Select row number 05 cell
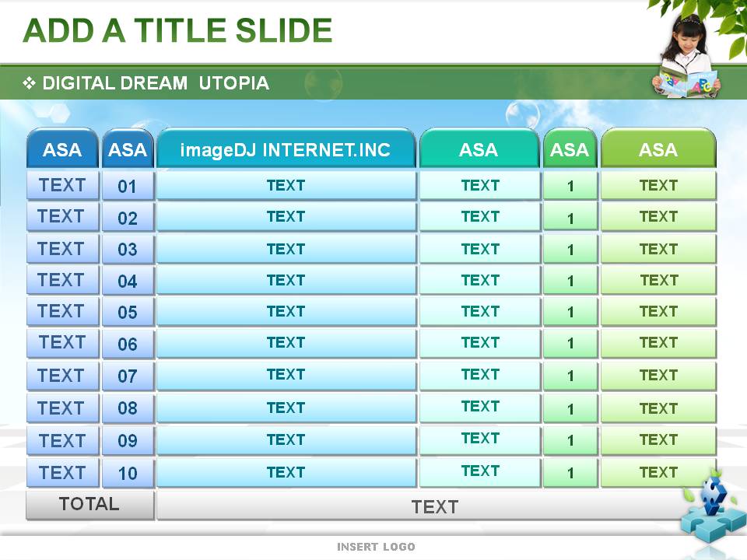This screenshot has width=747, height=560. click(128, 313)
